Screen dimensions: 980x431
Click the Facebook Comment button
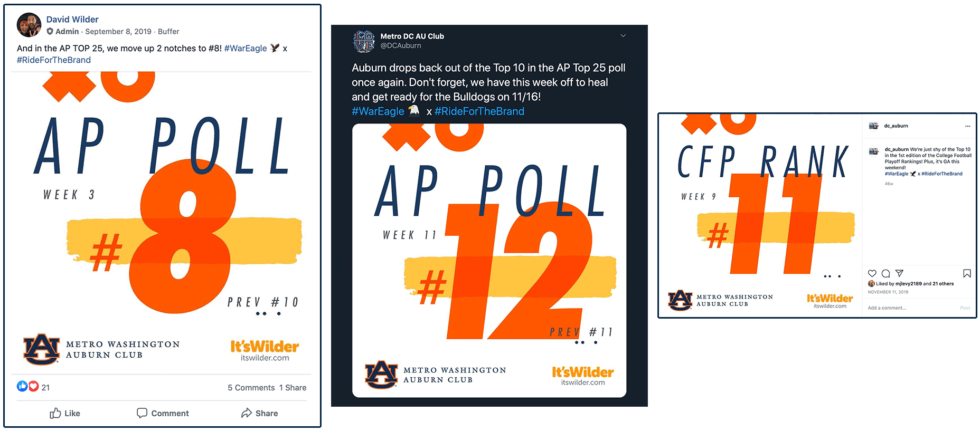point(163,413)
